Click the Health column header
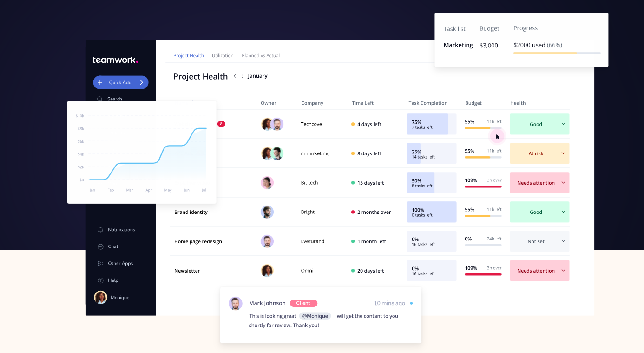 coord(518,103)
